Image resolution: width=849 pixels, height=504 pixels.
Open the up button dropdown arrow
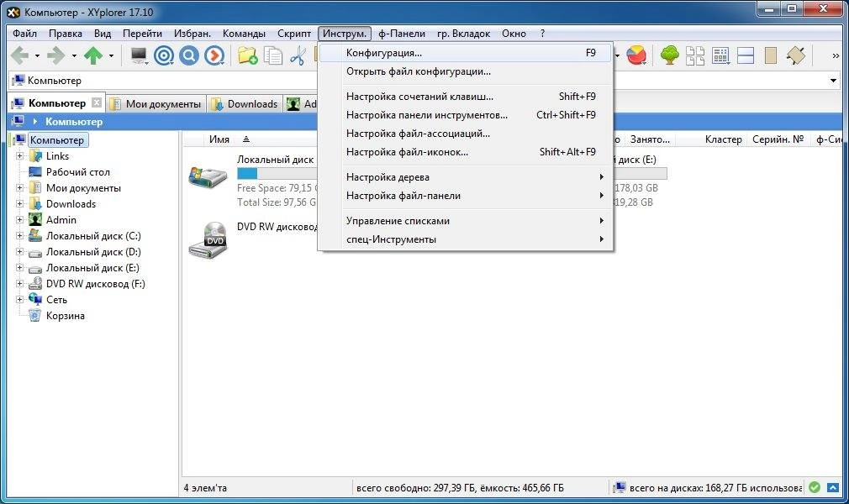[110, 55]
